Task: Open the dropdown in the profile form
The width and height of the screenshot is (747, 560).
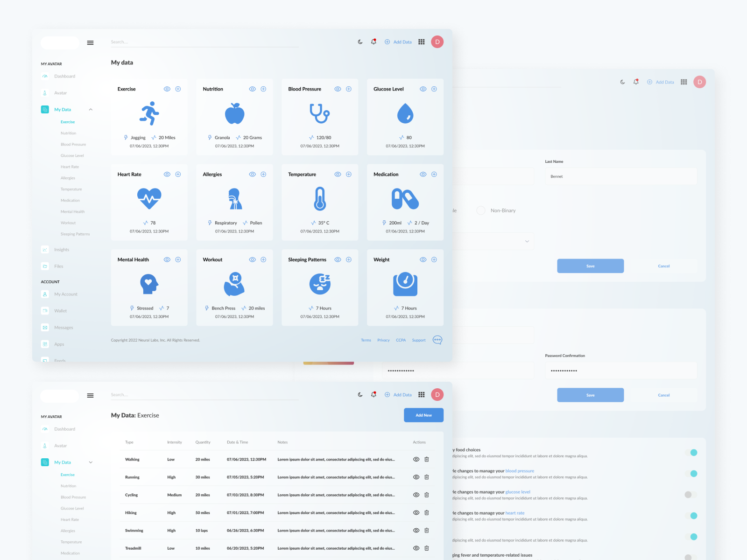Action: pyautogui.click(x=527, y=241)
